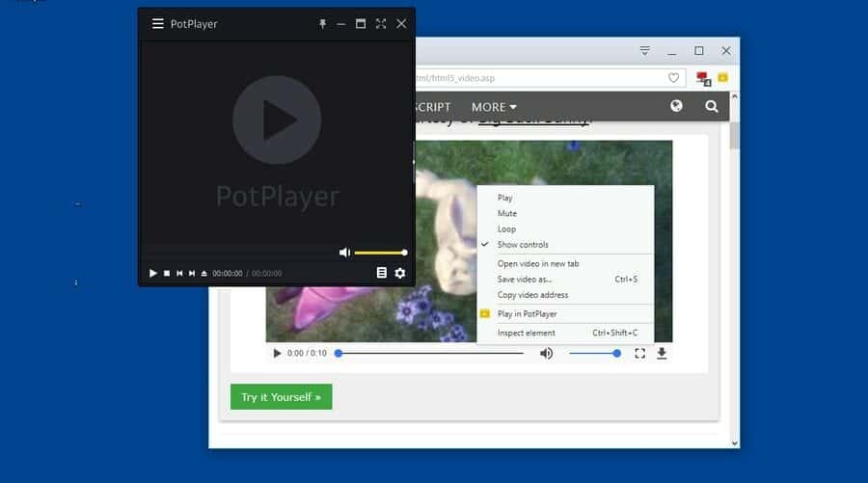Adjust PotPlayer's yellow volume slider
This screenshot has height=483, width=868.
click(x=380, y=253)
